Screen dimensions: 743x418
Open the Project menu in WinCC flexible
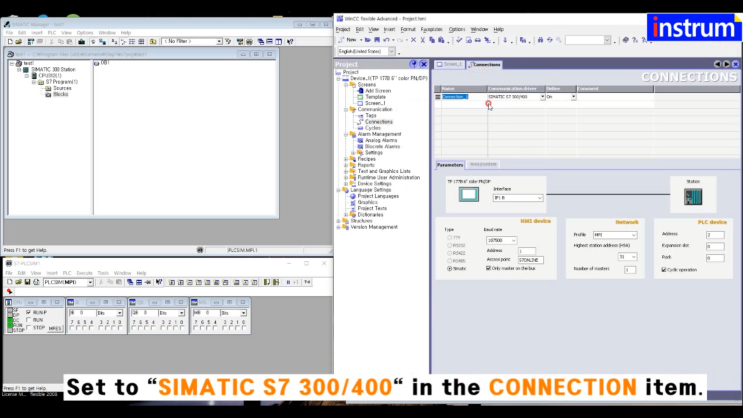(343, 29)
